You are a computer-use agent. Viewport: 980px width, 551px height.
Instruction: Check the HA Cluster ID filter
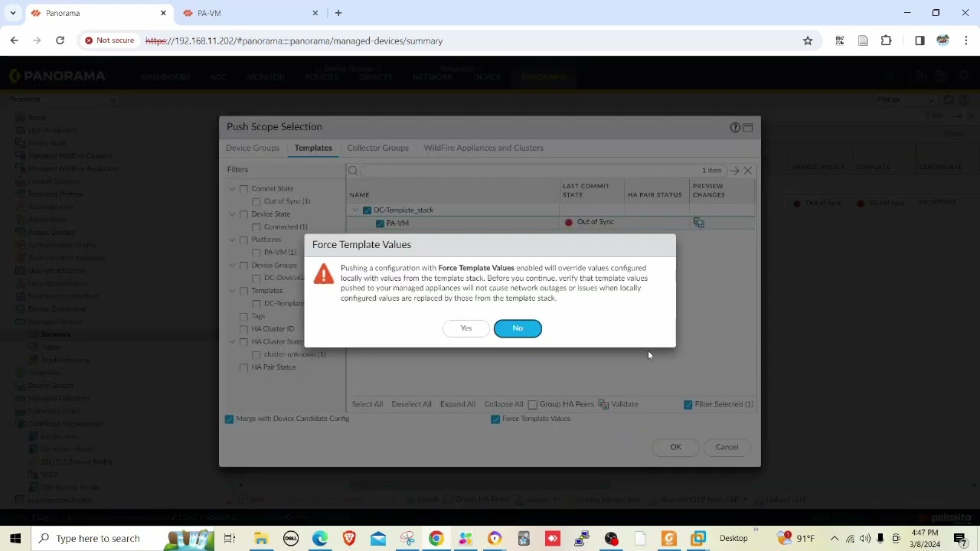[243, 329]
